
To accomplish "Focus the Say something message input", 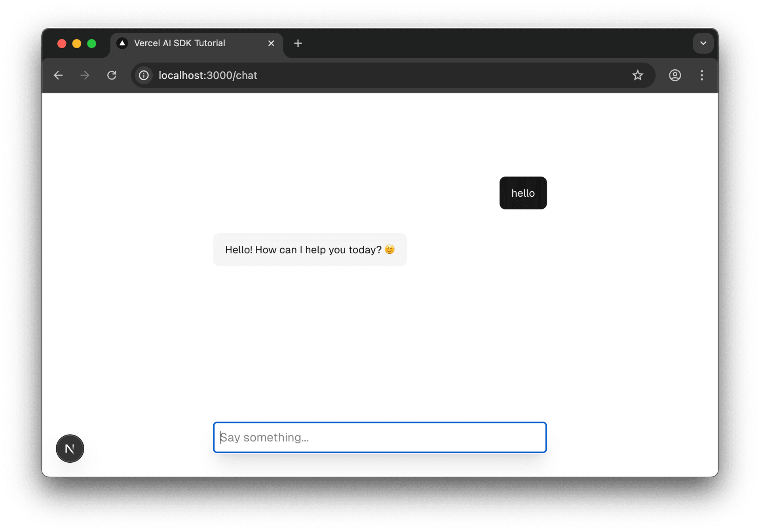I will [379, 437].
